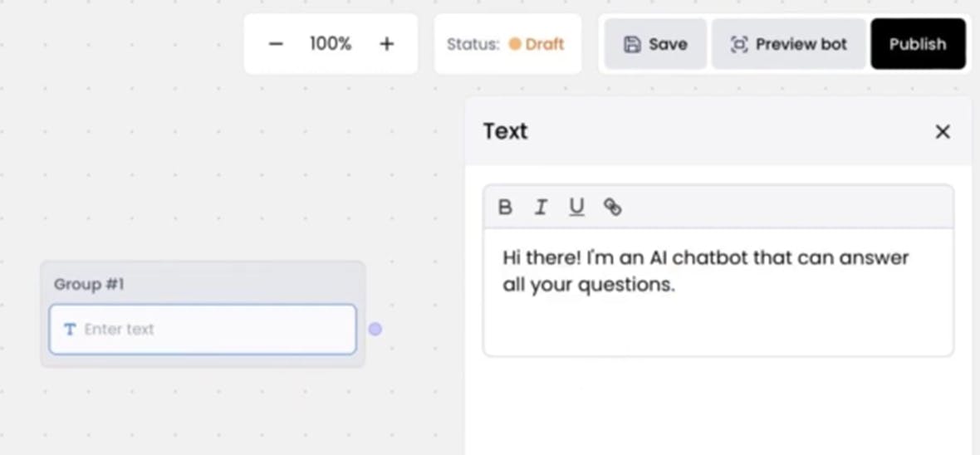Click the Text panel header title
The height and width of the screenshot is (455, 980).
click(505, 132)
